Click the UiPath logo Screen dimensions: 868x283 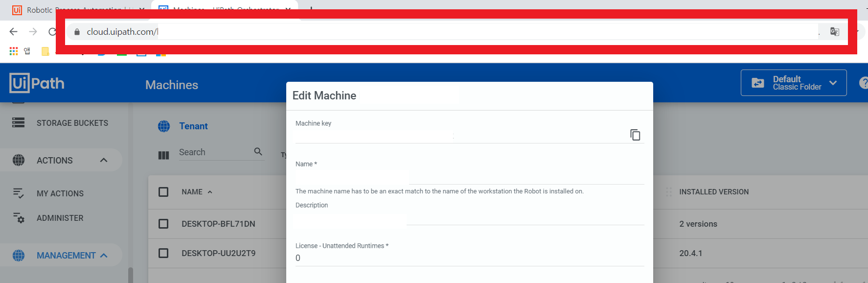[37, 83]
